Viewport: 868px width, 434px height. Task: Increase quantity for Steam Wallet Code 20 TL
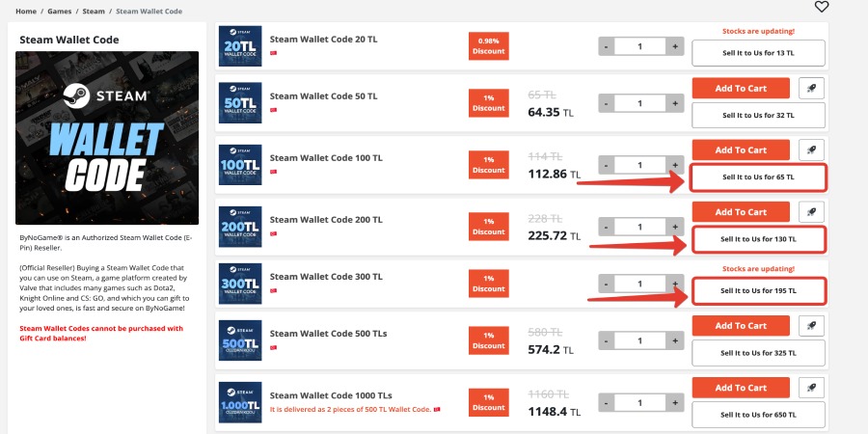[675, 46]
